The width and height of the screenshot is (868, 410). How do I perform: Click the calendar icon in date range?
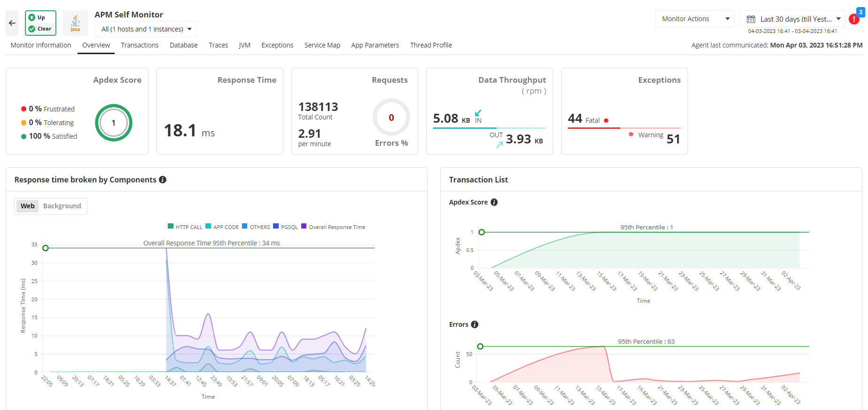coord(751,19)
